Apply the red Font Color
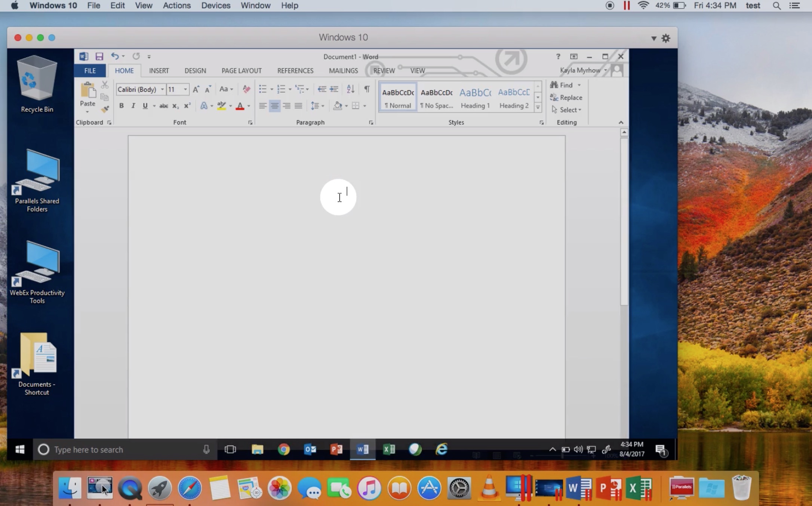Viewport: 812px width, 506px height. pyautogui.click(x=240, y=106)
